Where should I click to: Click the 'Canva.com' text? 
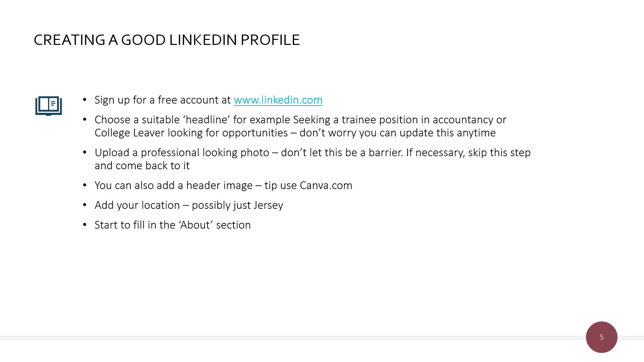tap(326, 185)
